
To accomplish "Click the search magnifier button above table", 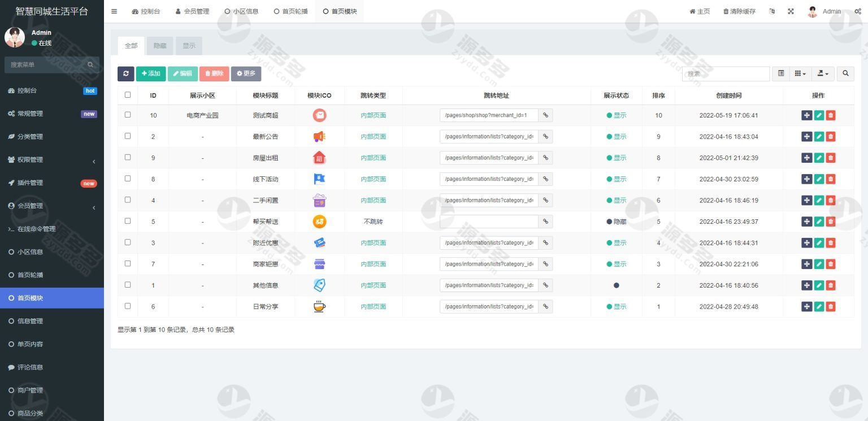I will 845,73.
